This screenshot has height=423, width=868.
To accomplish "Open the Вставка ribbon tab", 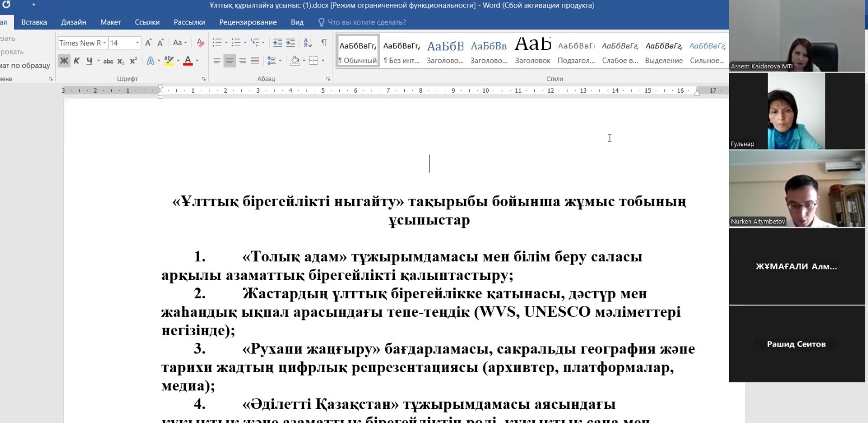I will (34, 22).
